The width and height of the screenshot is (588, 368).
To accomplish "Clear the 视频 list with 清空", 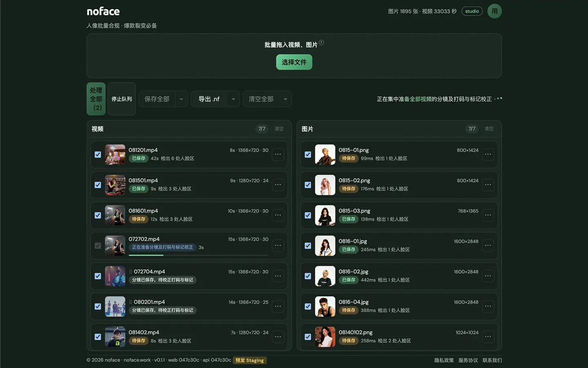I will 279,129.
